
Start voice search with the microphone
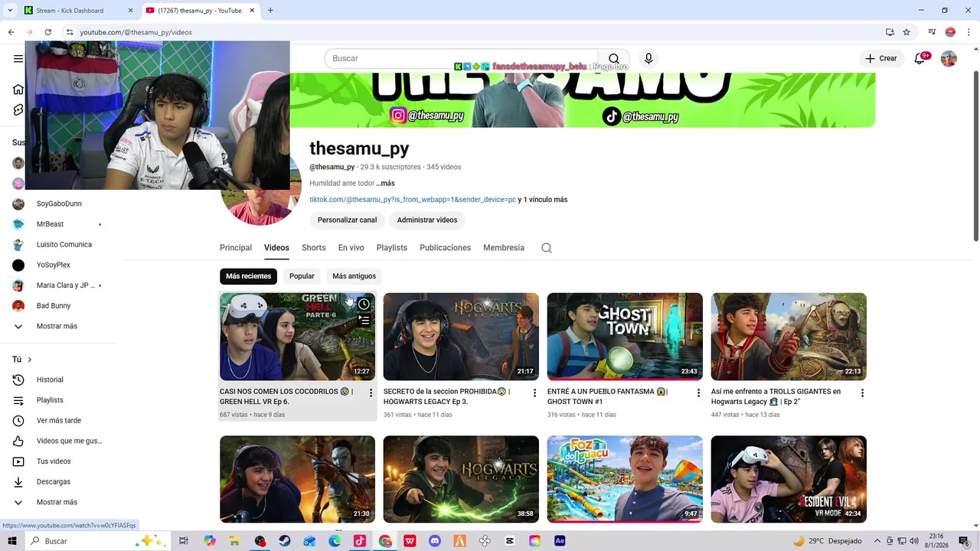648,59
